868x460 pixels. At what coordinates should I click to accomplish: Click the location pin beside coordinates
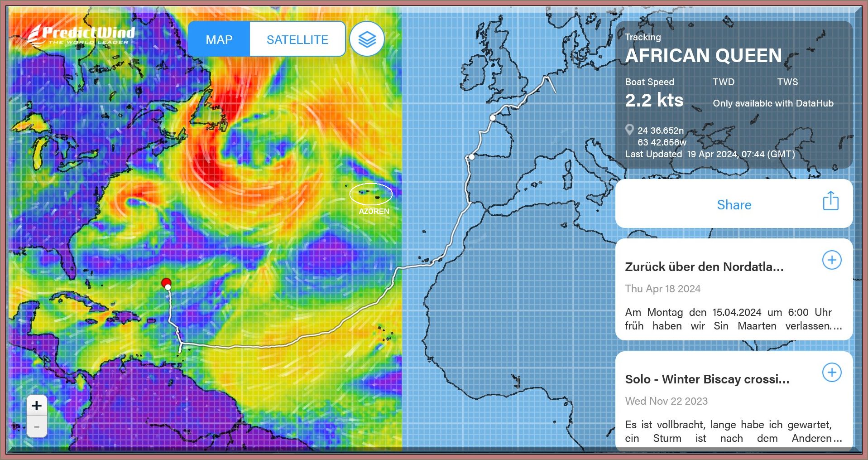(x=629, y=130)
